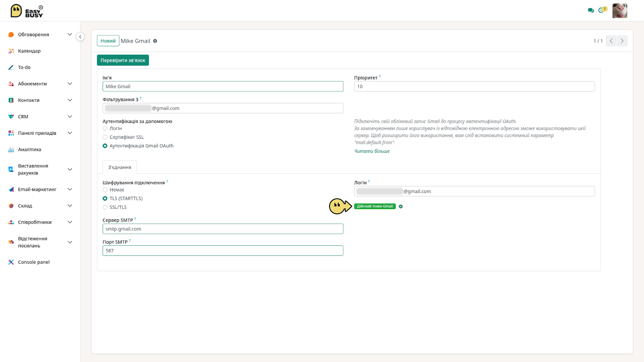Image resolution: width=644 pixels, height=362 pixels.
Task: Click the Календар sidebar icon
Action: click(x=11, y=51)
